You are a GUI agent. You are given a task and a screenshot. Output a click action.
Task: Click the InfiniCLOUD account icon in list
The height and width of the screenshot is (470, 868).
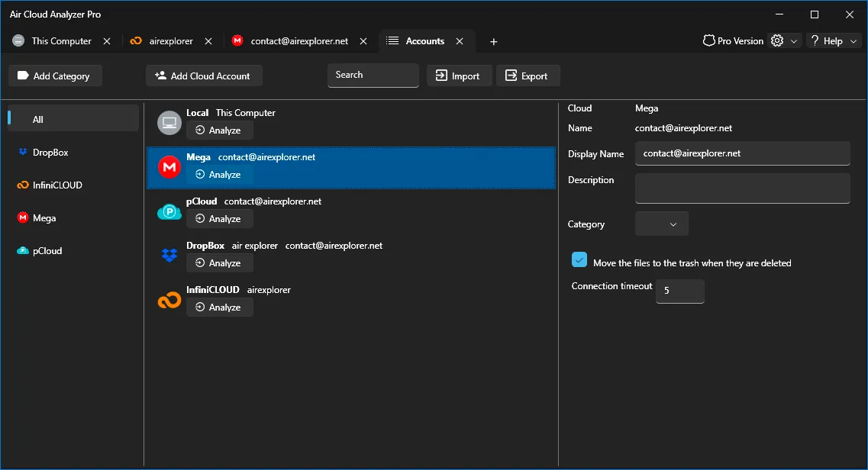click(x=169, y=300)
